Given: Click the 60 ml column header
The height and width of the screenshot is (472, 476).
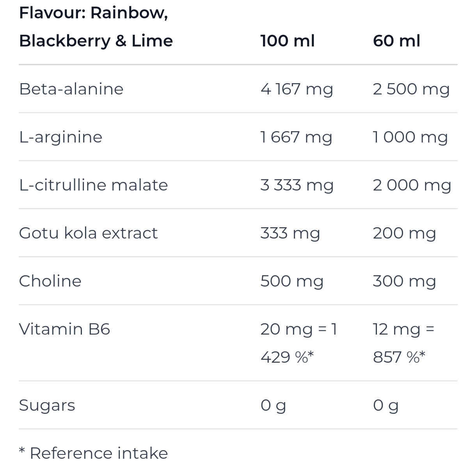Looking at the screenshot, I should [396, 41].
